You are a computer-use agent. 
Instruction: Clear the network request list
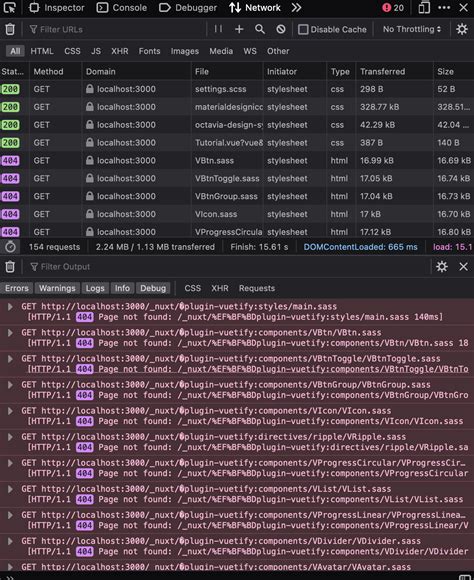tap(10, 29)
